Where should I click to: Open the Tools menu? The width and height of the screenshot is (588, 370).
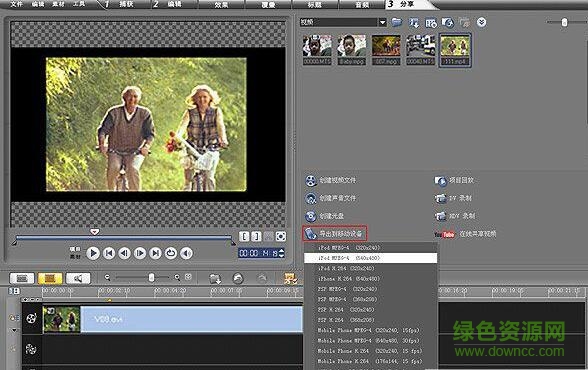[79, 4]
